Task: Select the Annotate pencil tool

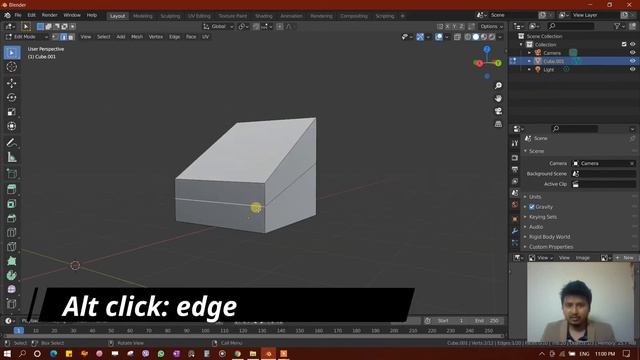Action: click(12, 143)
